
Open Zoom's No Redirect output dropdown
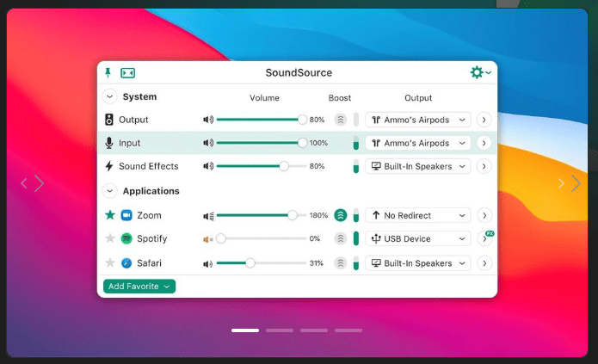click(x=418, y=215)
